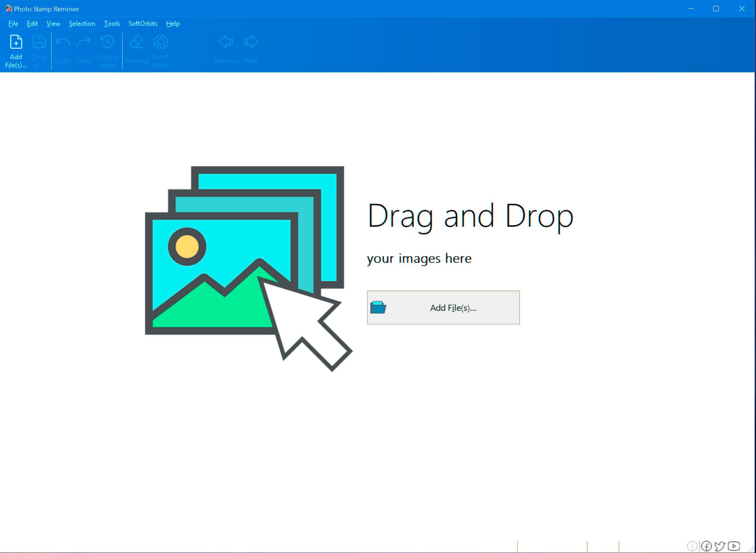Open the Tools menu
The height and width of the screenshot is (553, 756).
pos(112,24)
